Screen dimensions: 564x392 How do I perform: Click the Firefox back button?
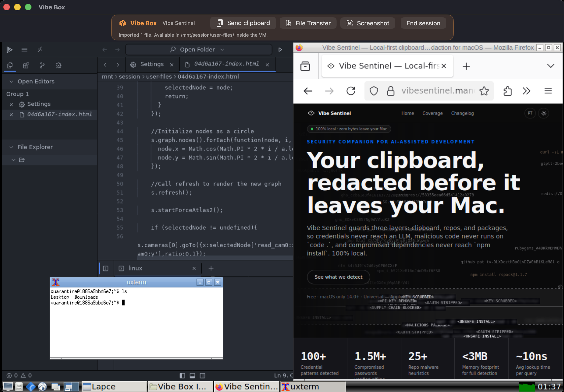308,91
